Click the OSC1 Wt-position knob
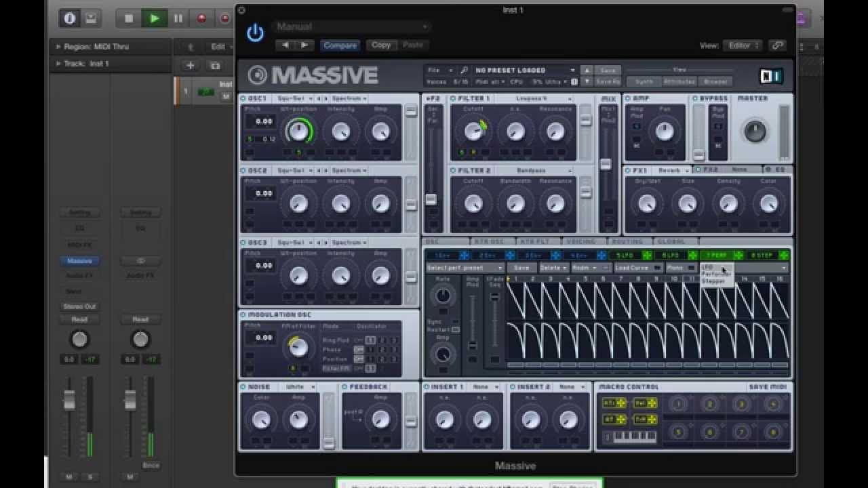Image resolution: width=868 pixels, height=488 pixels. 298,131
